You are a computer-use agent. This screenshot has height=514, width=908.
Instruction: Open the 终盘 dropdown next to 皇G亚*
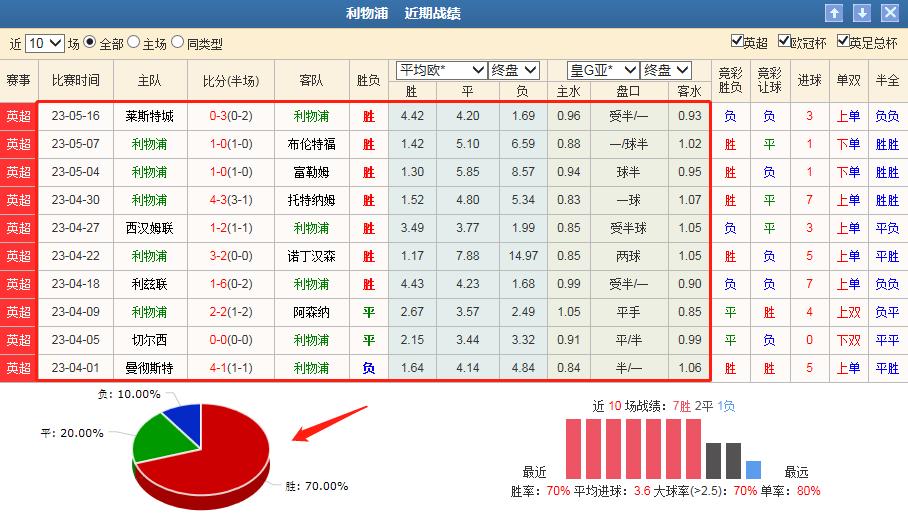[667, 71]
